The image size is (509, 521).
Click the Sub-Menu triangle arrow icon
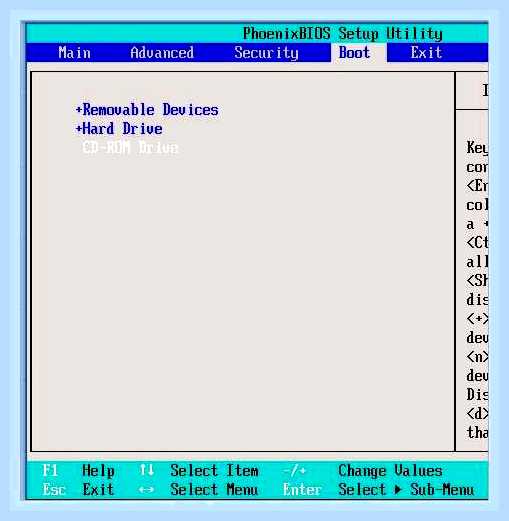398,490
